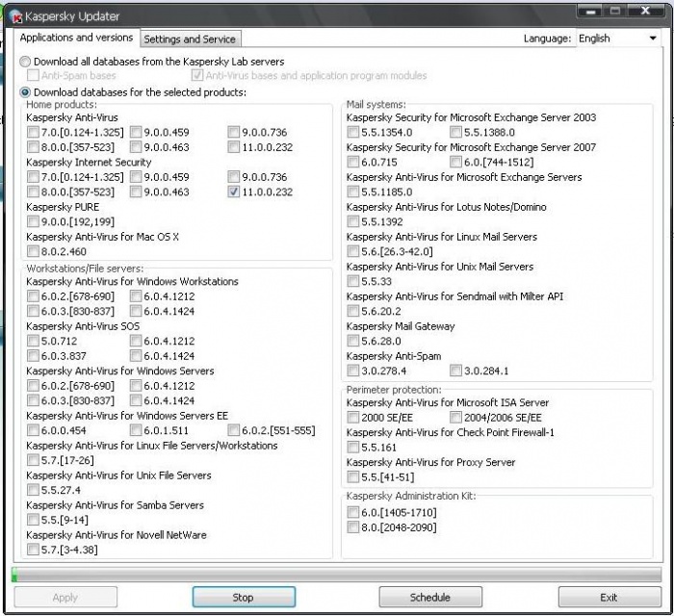
Task: Click the Kaspersky Administration Kit group label
Action: [x=411, y=496]
